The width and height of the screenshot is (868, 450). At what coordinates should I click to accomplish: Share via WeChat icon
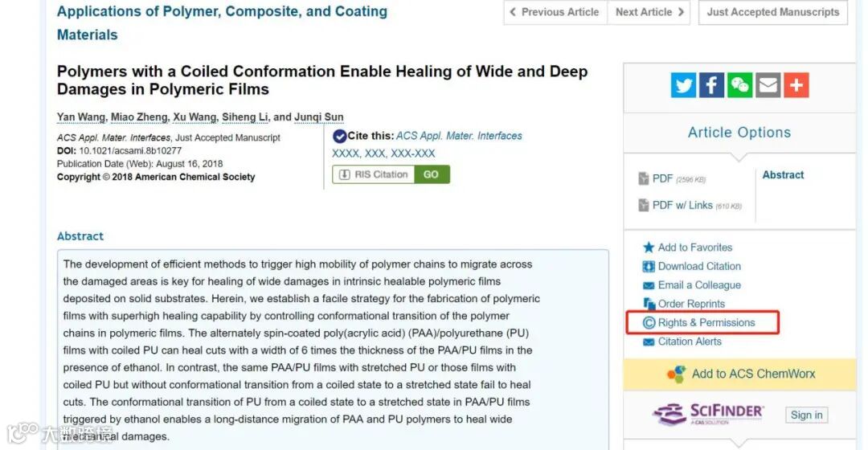(740, 85)
